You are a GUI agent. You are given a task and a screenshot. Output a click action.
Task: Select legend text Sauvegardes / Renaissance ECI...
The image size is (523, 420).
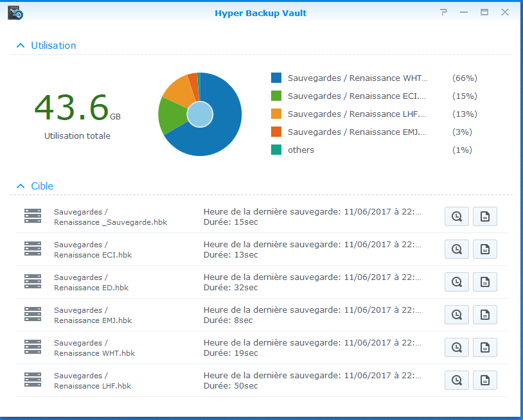coord(357,96)
